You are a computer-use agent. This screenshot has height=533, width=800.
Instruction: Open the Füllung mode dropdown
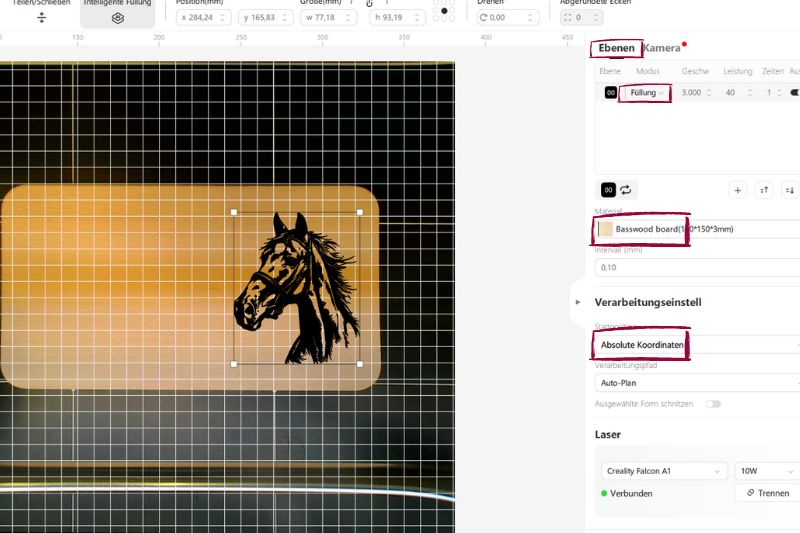[644, 92]
